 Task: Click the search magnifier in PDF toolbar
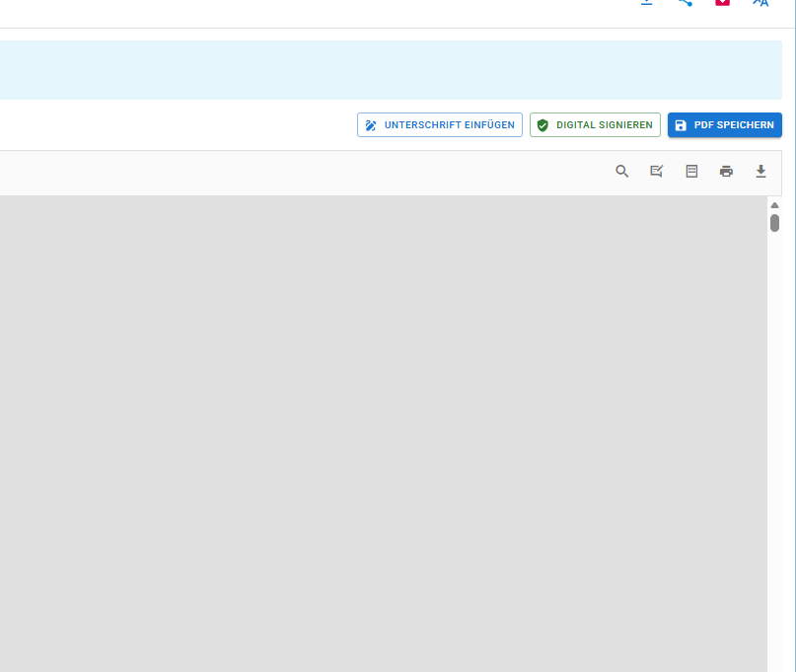pyautogui.click(x=621, y=171)
